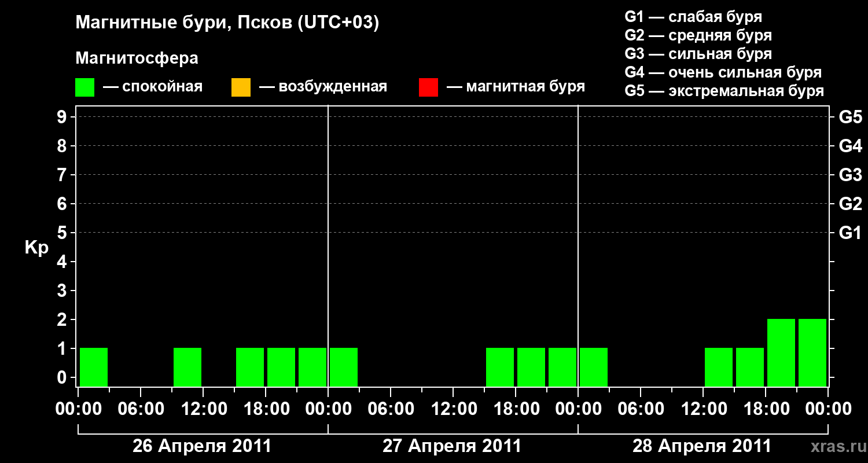This screenshot has width=868, height=463.
Task: Click the '— магнитная буря' legend label
Action: (516, 87)
